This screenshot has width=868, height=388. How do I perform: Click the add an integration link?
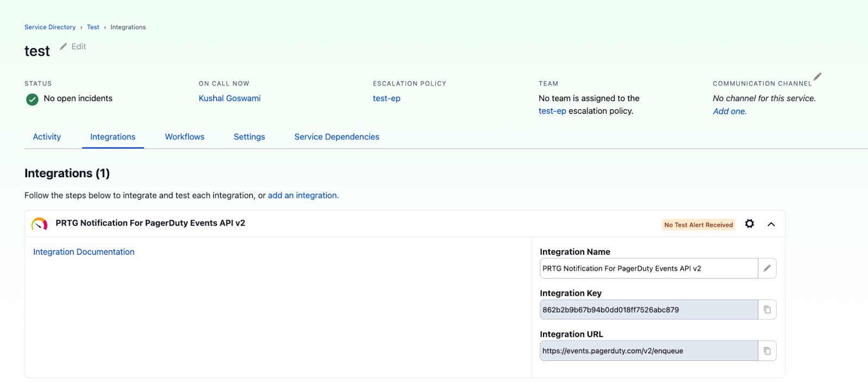coord(303,196)
